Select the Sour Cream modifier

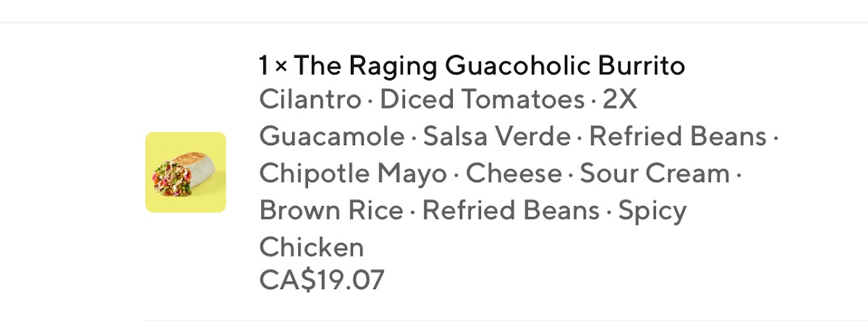click(x=655, y=174)
